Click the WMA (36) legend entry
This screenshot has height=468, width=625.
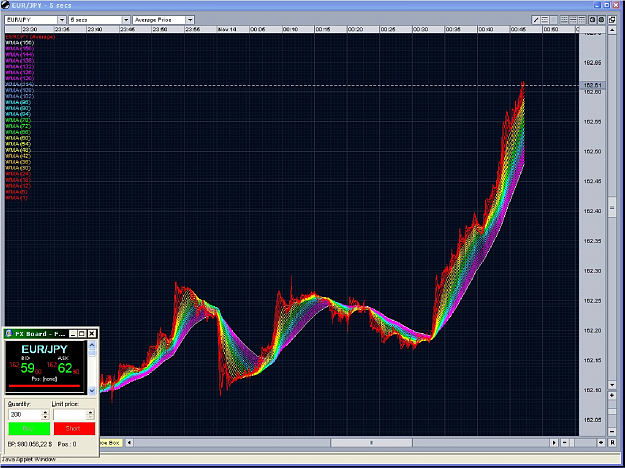coord(18,162)
